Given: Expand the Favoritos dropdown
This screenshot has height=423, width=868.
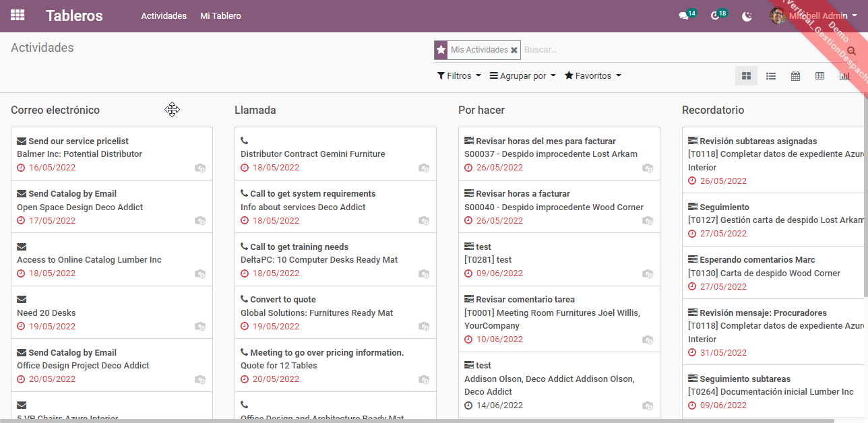Looking at the screenshot, I should point(593,76).
